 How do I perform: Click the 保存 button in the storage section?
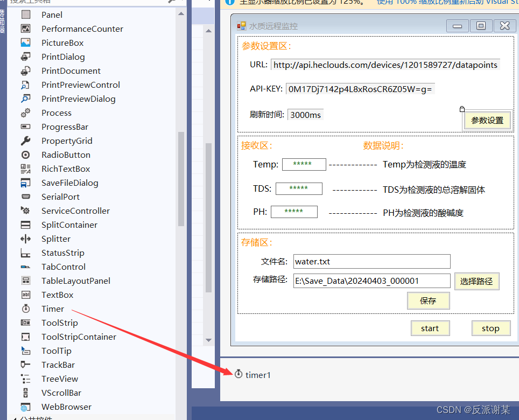429,300
